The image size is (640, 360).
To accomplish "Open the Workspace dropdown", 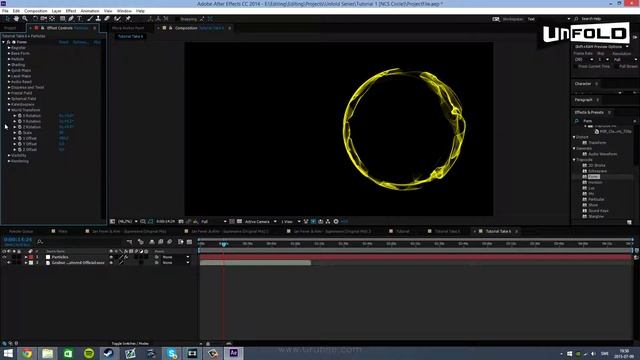I will (x=549, y=19).
